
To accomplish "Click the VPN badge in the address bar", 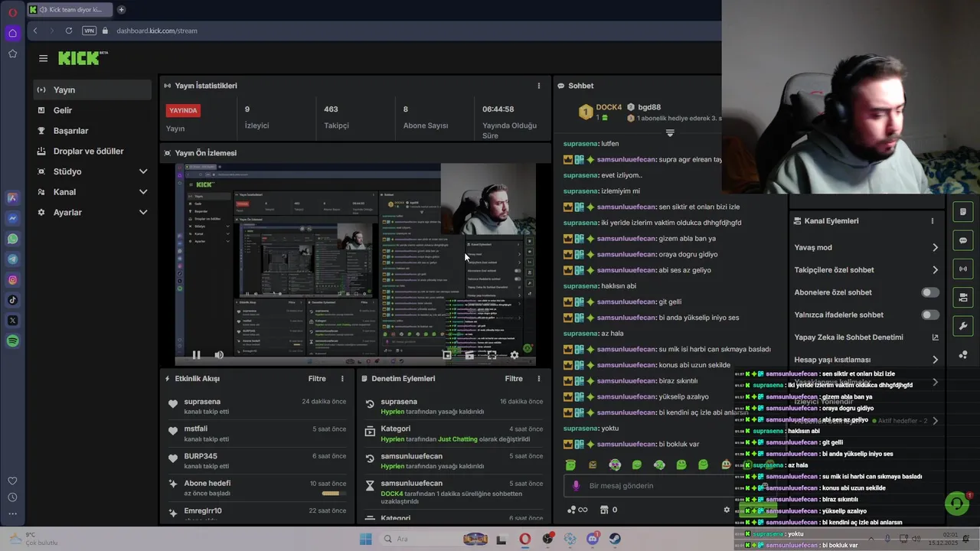I will click(x=90, y=31).
